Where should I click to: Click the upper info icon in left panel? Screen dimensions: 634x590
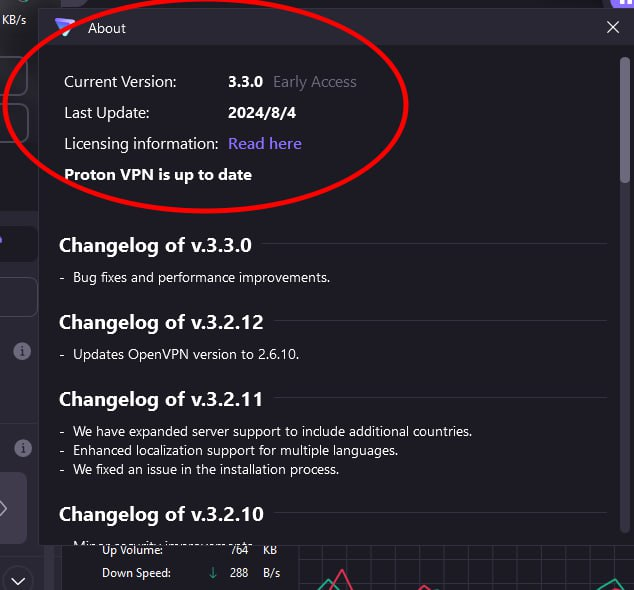[22, 351]
